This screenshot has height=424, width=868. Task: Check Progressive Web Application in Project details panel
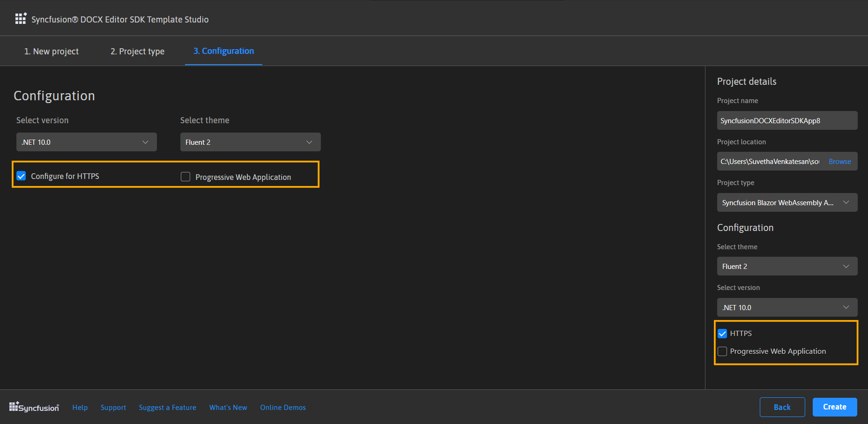click(722, 351)
